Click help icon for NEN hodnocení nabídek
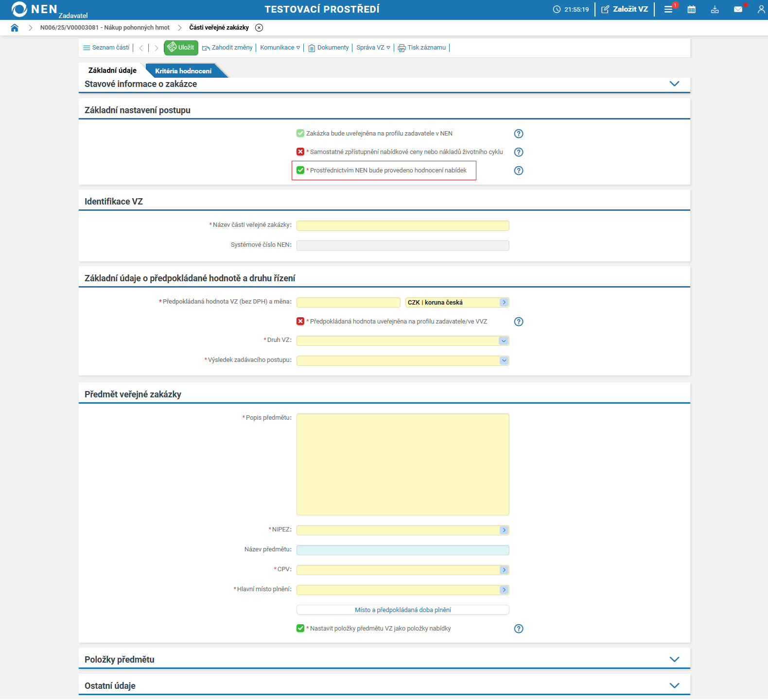The width and height of the screenshot is (768, 700). [x=519, y=171]
